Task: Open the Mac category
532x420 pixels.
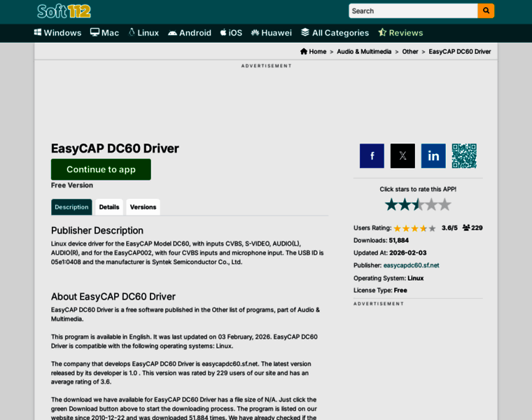Action: click(104, 33)
